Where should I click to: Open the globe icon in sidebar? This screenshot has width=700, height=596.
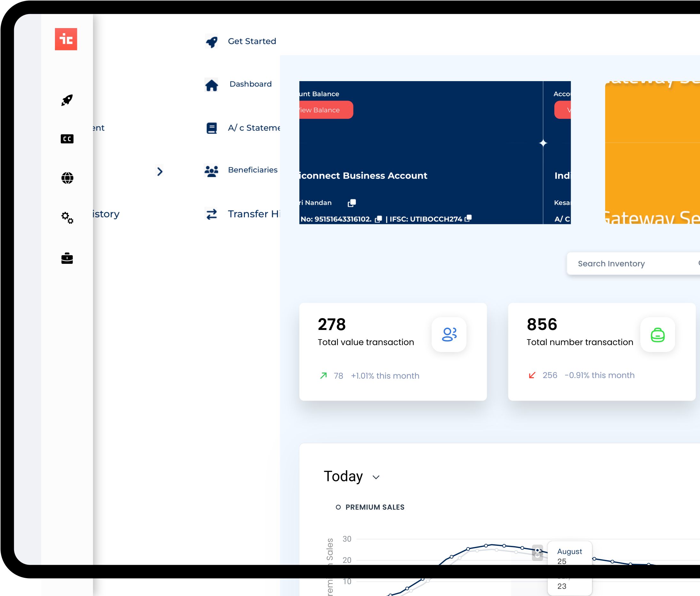click(x=67, y=178)
